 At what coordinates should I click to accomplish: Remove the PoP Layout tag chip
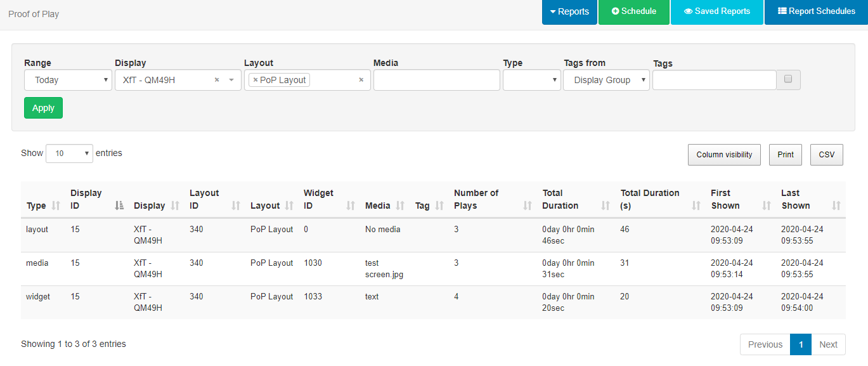(x=256, y=80)
